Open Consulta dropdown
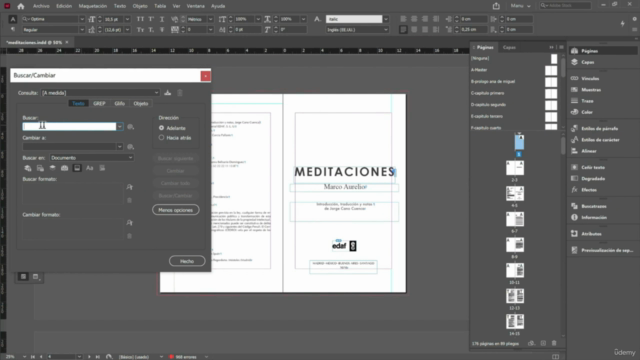This screenshot has width=640, height=360. 100,93
